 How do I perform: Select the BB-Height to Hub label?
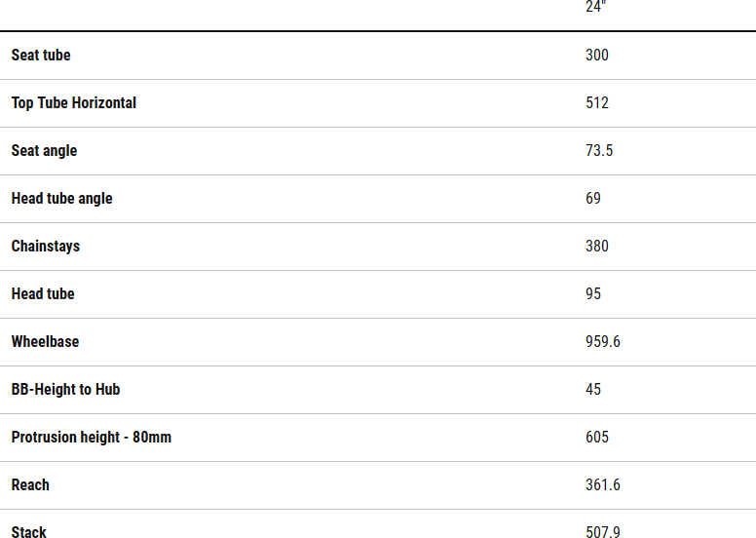pos(65,390)
